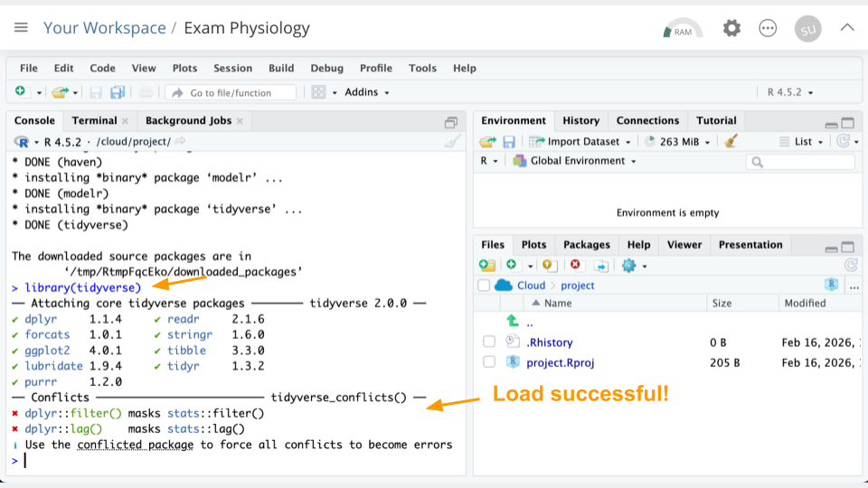
Task: Open the workspace settings gear
Action: (731, 28)
